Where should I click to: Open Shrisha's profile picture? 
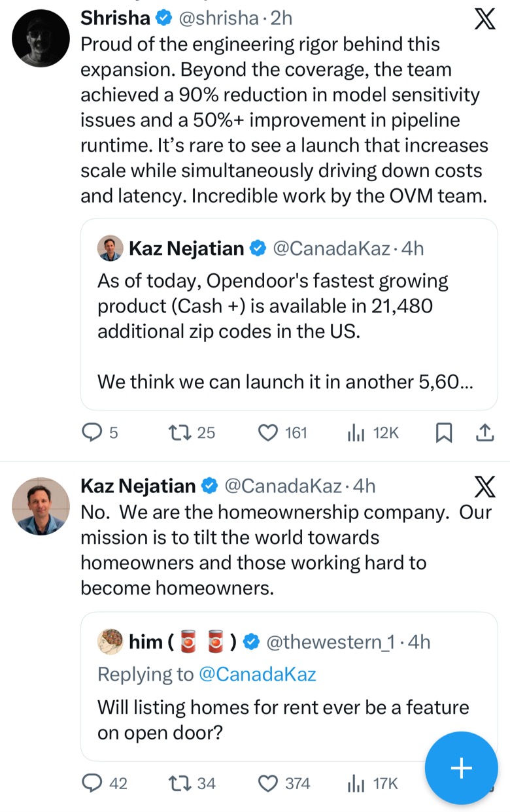[41, 39]
